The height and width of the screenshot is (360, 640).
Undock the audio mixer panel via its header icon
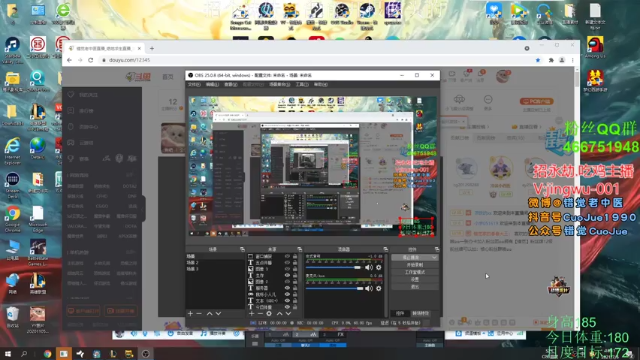(x=385, y=249)
